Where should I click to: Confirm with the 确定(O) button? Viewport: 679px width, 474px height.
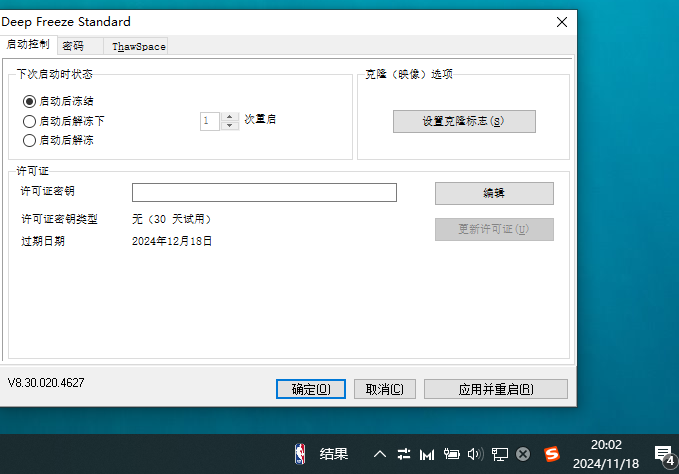pyautogui.click(x=311, y=389)
